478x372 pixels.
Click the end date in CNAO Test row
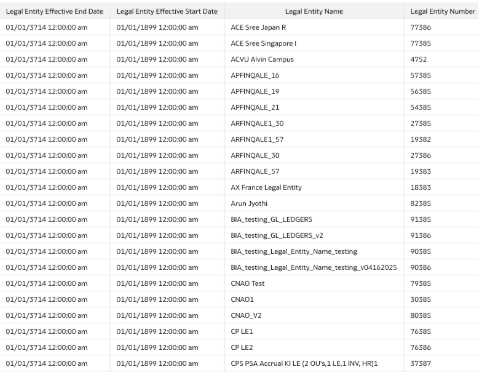tap(46, 283)
